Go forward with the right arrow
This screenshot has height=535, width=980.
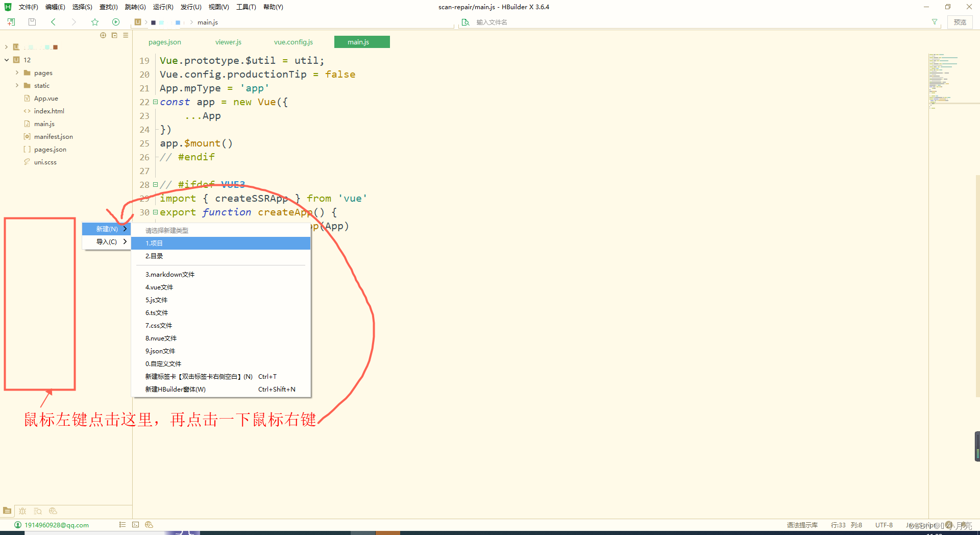point(73,22)
